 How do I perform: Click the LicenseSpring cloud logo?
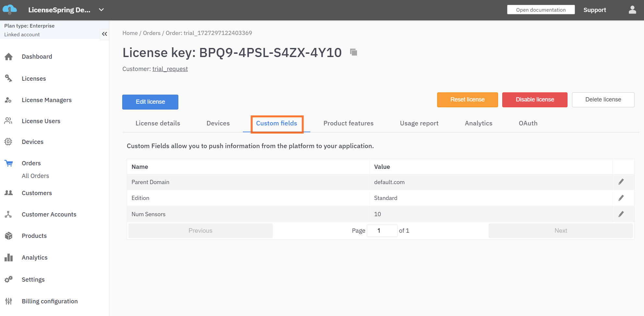pyautogui.click(x=10, y=10)
